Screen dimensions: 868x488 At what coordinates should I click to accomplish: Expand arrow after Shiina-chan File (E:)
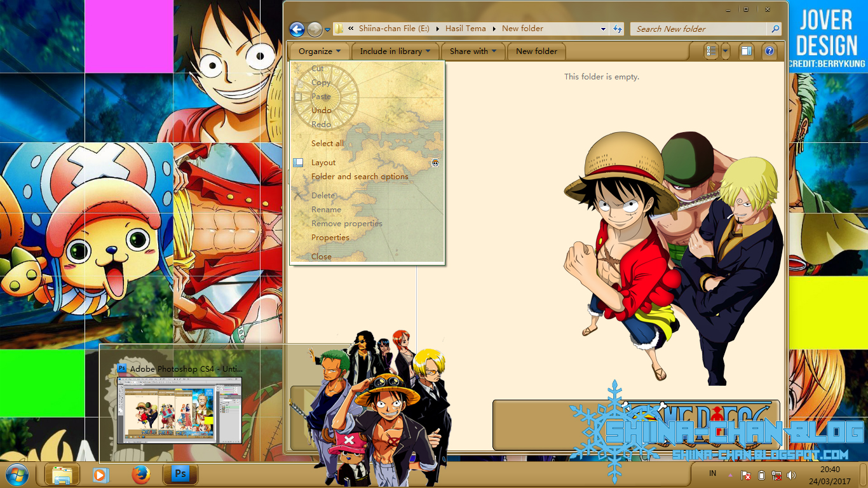pyautogui.click(x=438, y=29)
